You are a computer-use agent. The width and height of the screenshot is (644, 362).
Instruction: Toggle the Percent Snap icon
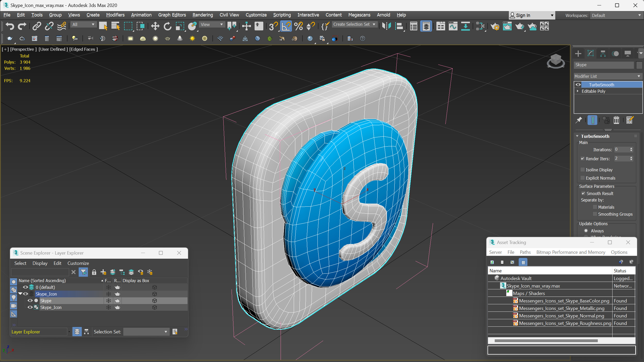(298, 26)
